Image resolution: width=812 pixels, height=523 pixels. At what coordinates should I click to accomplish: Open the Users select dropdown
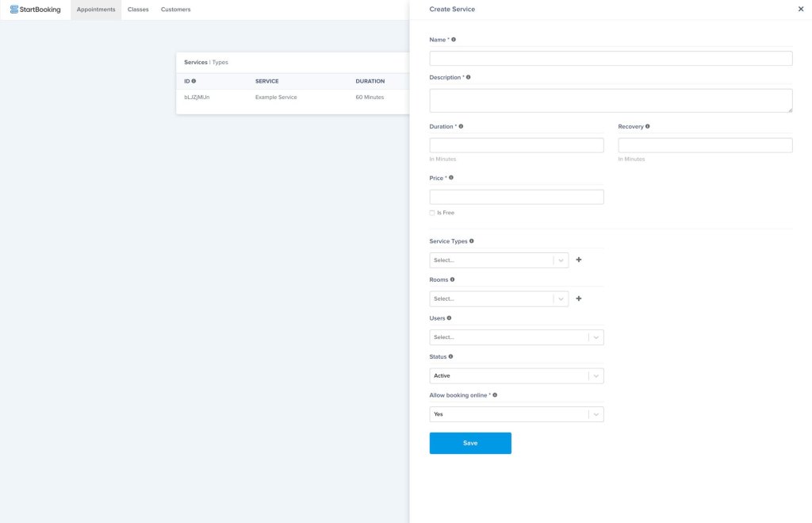(x=516, y=337)
